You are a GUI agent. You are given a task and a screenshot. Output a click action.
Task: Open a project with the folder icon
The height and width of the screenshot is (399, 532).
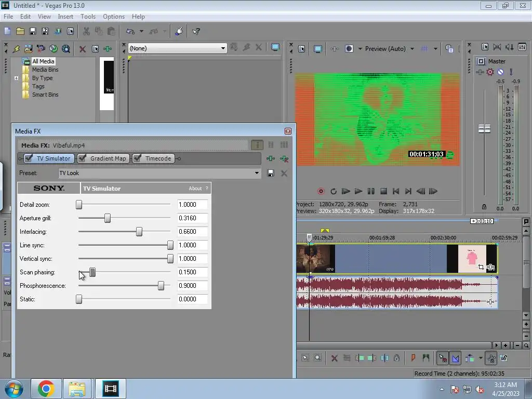(20, 31)
